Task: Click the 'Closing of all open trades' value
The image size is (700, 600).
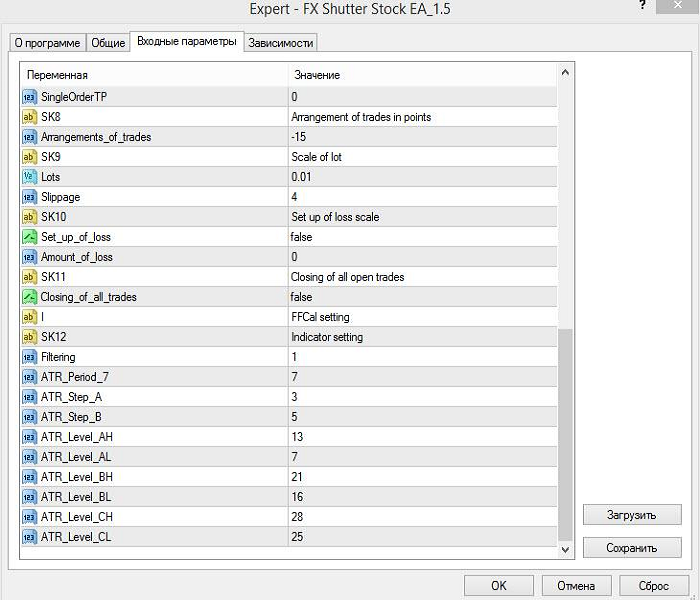Action: click(347, 277)
